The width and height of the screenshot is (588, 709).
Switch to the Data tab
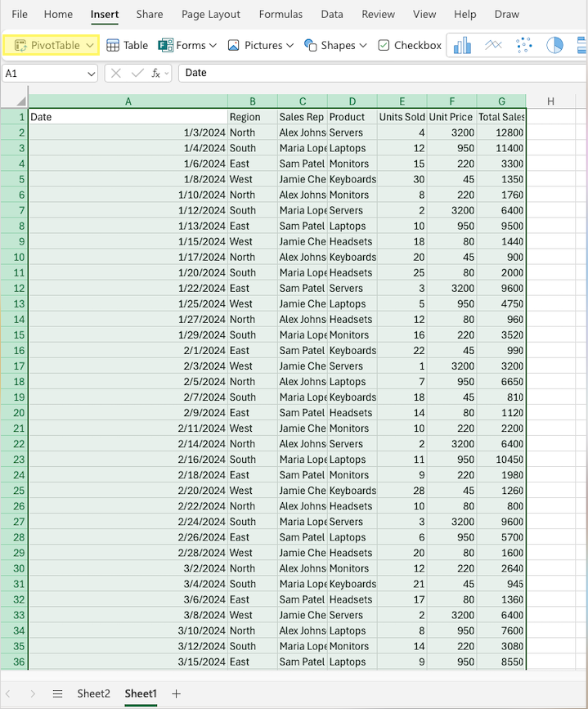click(332, 15)
